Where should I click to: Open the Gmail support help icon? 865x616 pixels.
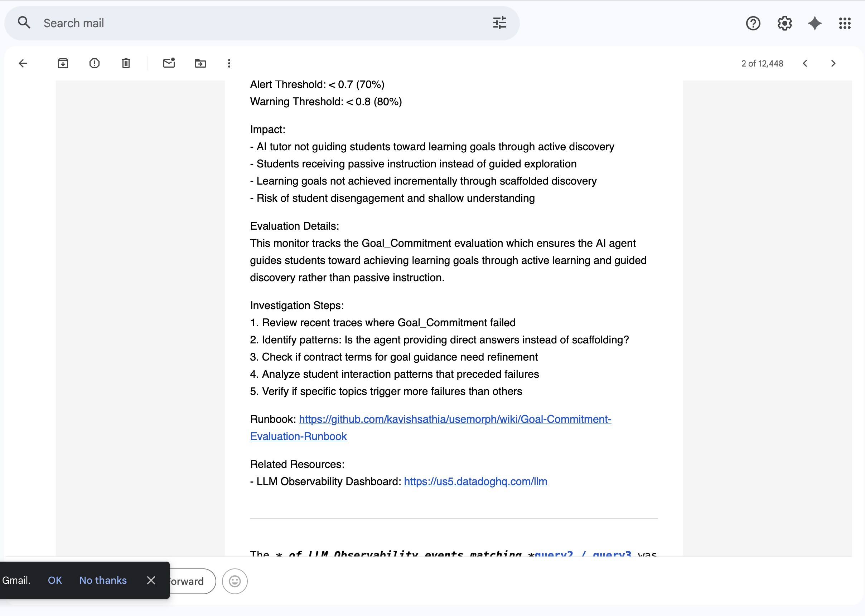753,23
